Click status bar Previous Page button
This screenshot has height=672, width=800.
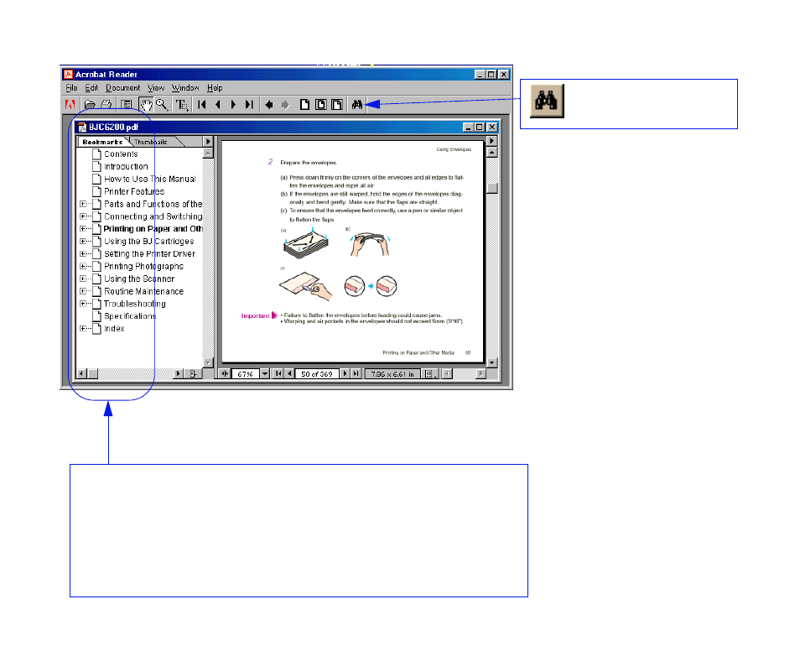point(289,374)
